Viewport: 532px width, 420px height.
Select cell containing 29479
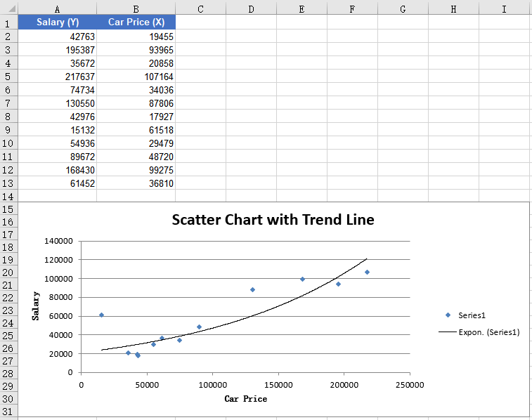136,143
